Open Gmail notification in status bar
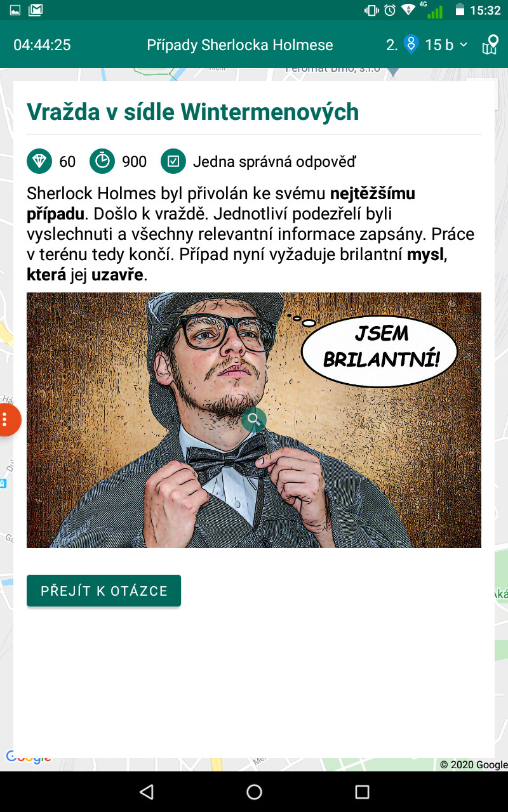Viewport: 508px width, 812px height. click(36, 10)
